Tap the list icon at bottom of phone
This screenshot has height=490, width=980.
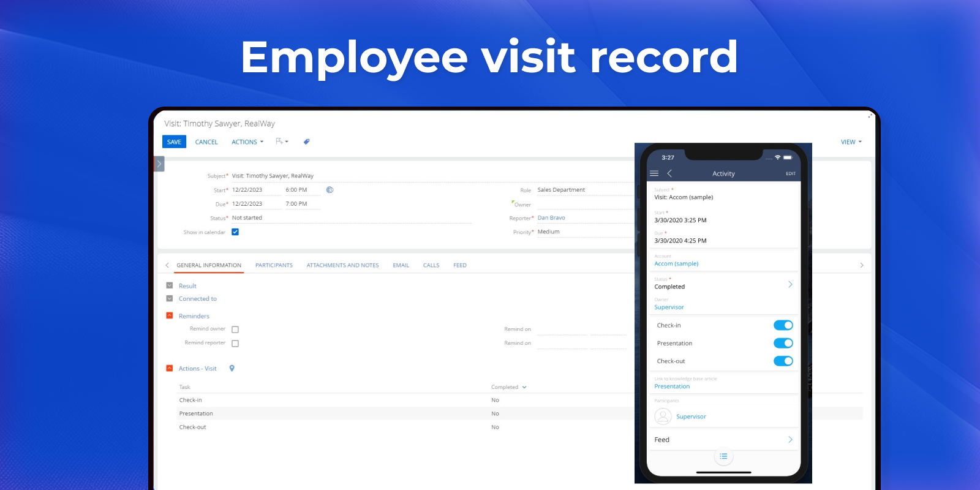click(723, 456)
